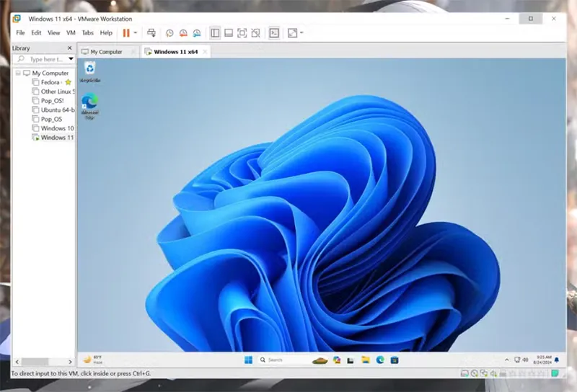This screenshot has width=577, height=392.
Task: Open the notification bell in guest tray
Action: 557,360
